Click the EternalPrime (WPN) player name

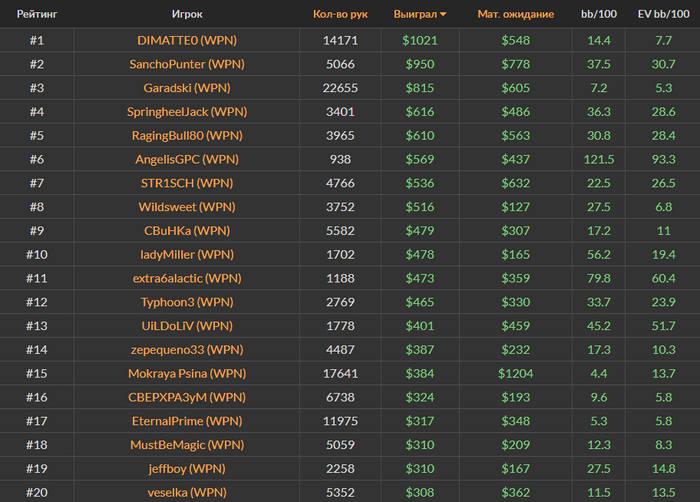click(186, 421)
